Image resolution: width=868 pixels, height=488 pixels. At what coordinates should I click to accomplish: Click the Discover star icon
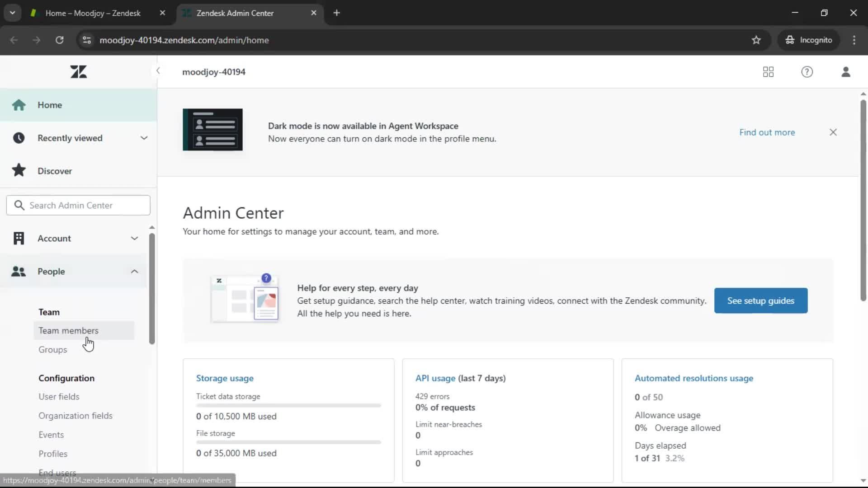coord(19,170)
